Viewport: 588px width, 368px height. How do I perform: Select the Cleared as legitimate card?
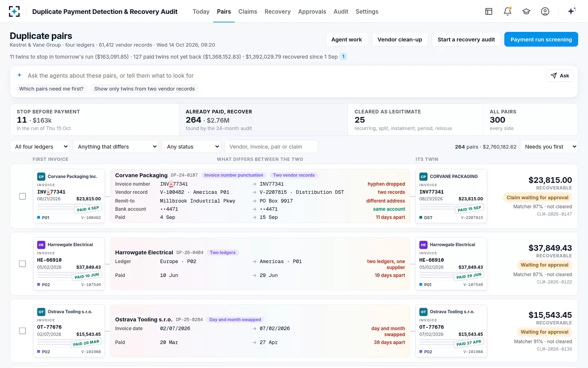[x=415, y=119]
